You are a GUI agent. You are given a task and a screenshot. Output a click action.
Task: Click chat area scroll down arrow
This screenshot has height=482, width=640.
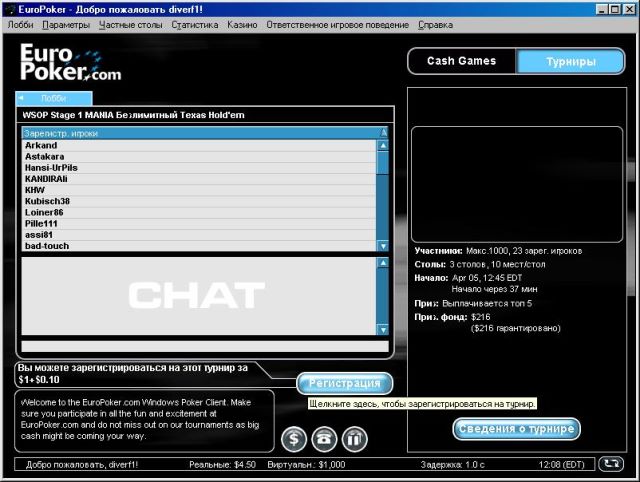pyautogui.click(x=383, y=329)
